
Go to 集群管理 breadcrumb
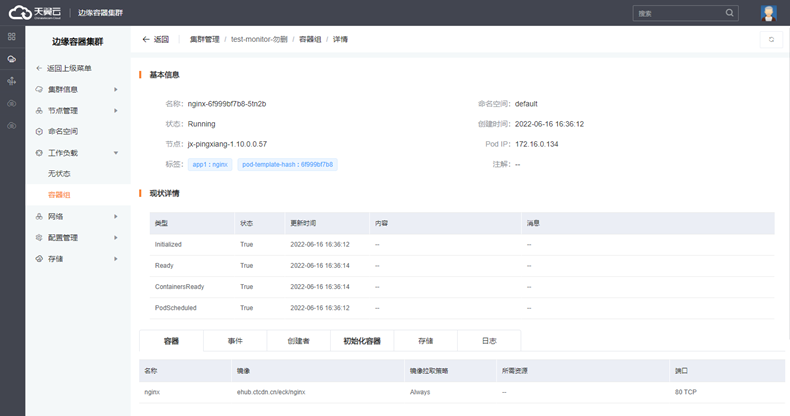tap(205, 39)
